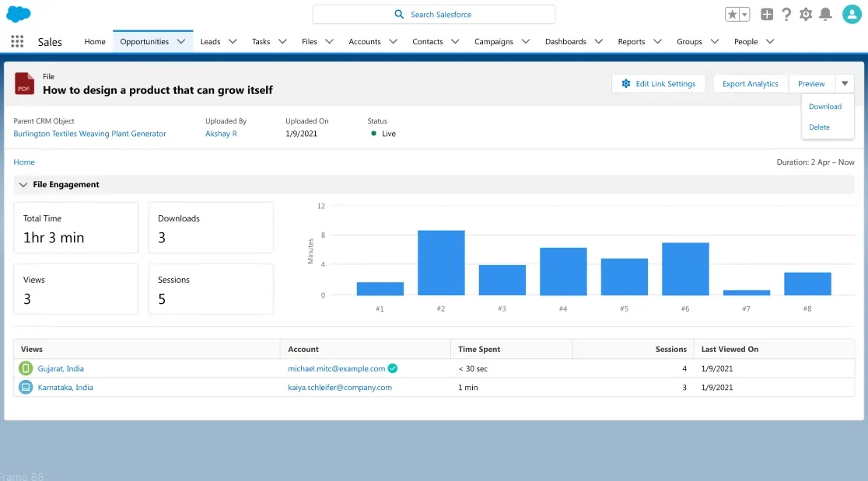The height and width of the screenshot is (481, 868).
Task: Click the verified checkmark next to michael.mitc@example.com
Action: [x=393, y=368]
